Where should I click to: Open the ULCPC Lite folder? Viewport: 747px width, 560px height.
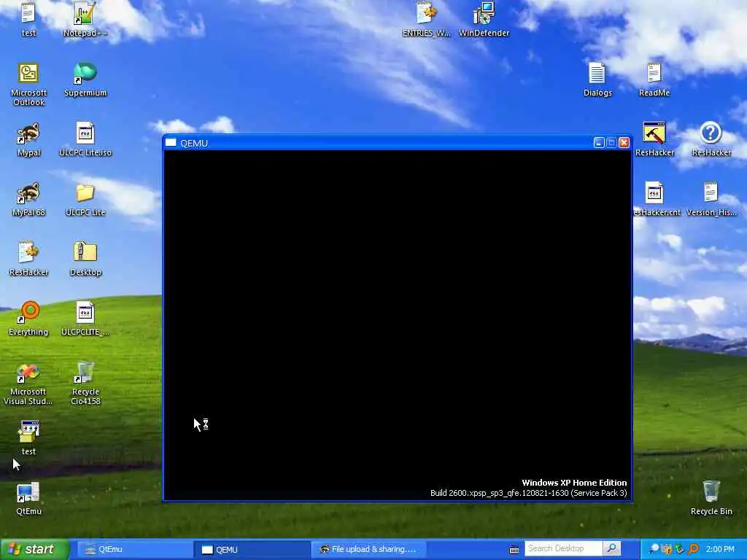coord(85,200)
